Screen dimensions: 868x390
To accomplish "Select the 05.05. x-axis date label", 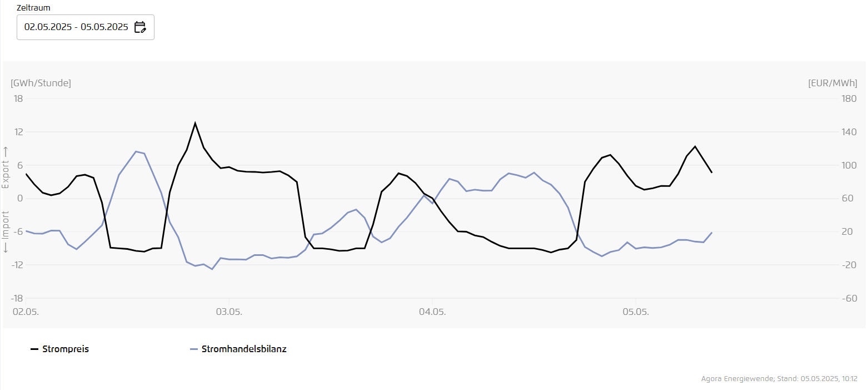I will tap(636, 311).
